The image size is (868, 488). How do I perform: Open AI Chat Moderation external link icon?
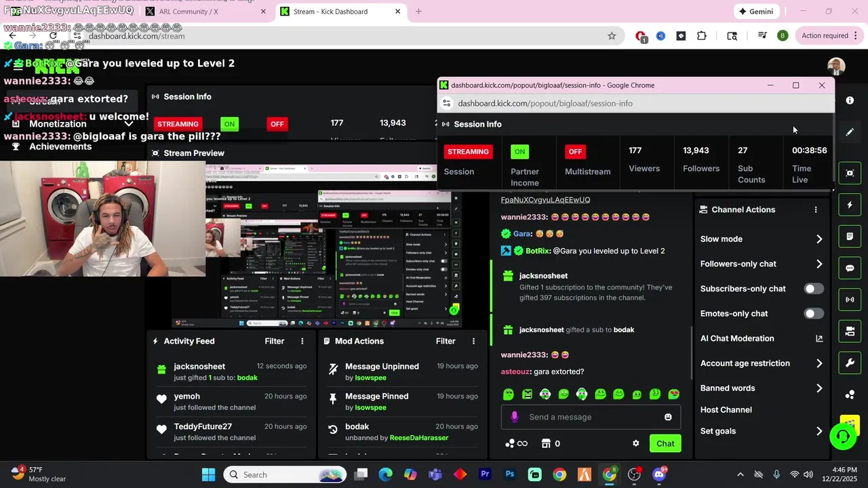(x=819, y=338)
